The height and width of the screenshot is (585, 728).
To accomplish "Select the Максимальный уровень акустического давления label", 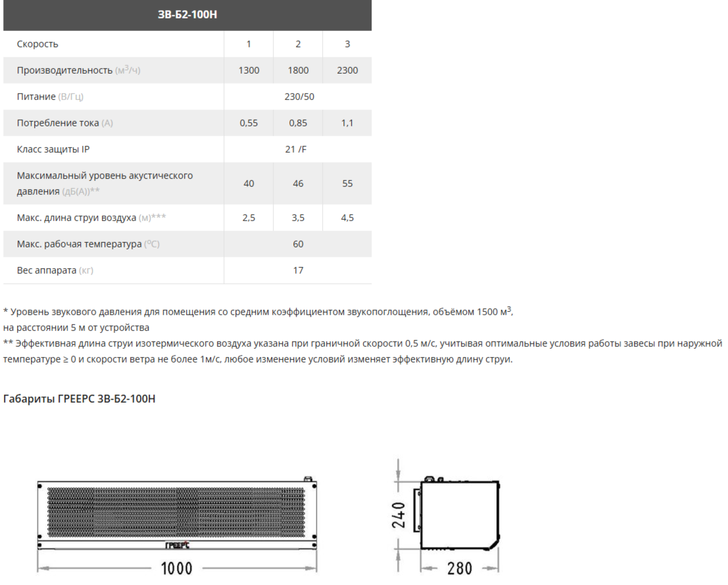I will pos(105,184).
